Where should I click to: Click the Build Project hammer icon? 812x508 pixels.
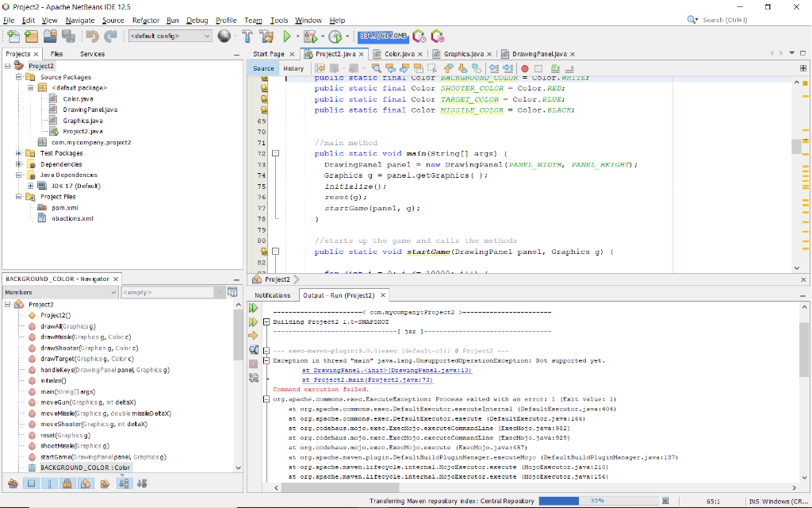[247, 37]
